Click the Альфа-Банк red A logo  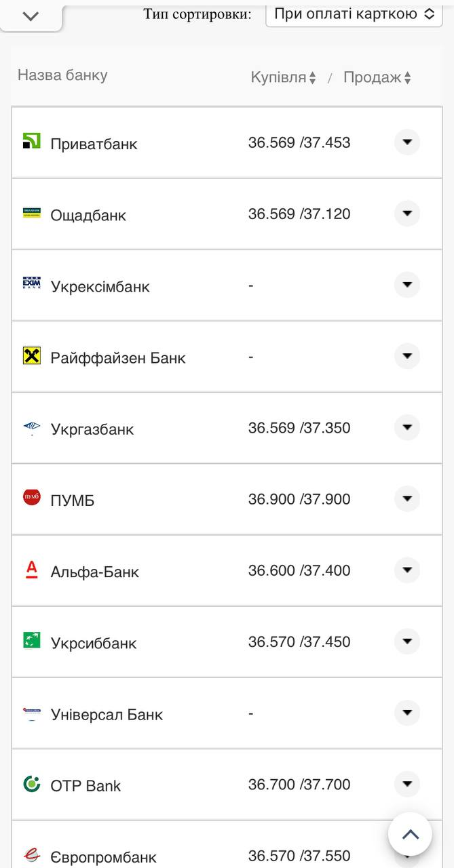[x=32, y=570]
